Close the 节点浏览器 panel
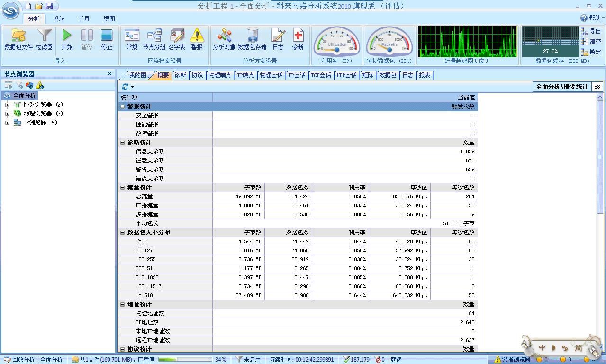Image resolution: width=606 pixels, height=364 pixels. pyautogui.click(x=109, y=74)
